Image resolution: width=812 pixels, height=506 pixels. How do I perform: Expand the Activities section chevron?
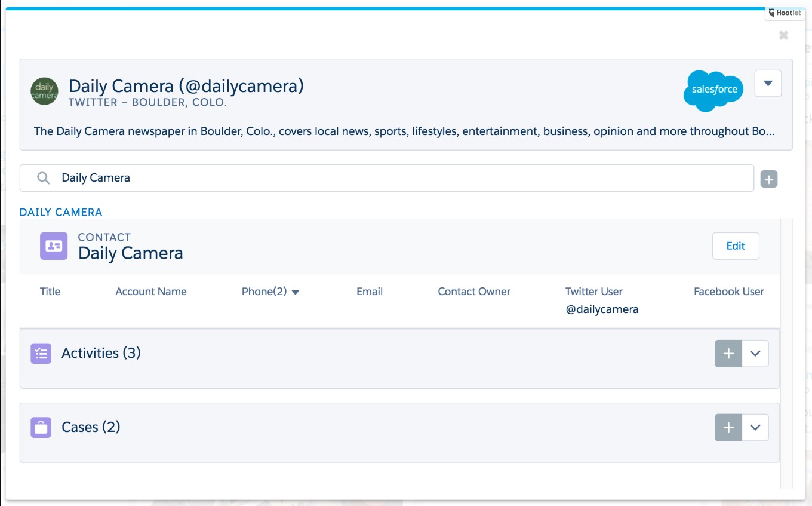(755, 354)
